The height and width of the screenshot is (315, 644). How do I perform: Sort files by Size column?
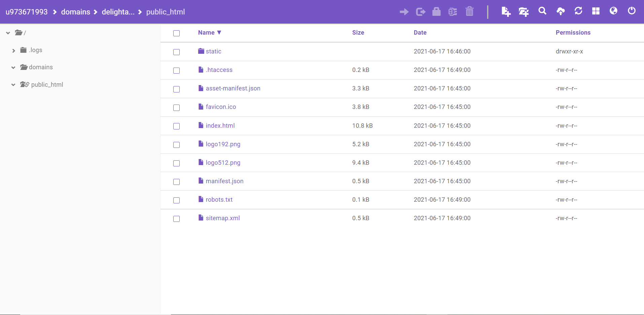(358, 33)
